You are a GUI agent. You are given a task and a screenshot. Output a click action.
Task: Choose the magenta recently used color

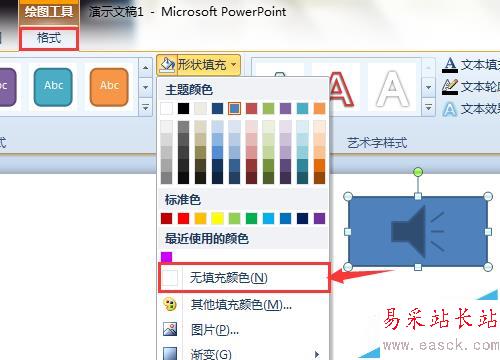click(167, 257)
